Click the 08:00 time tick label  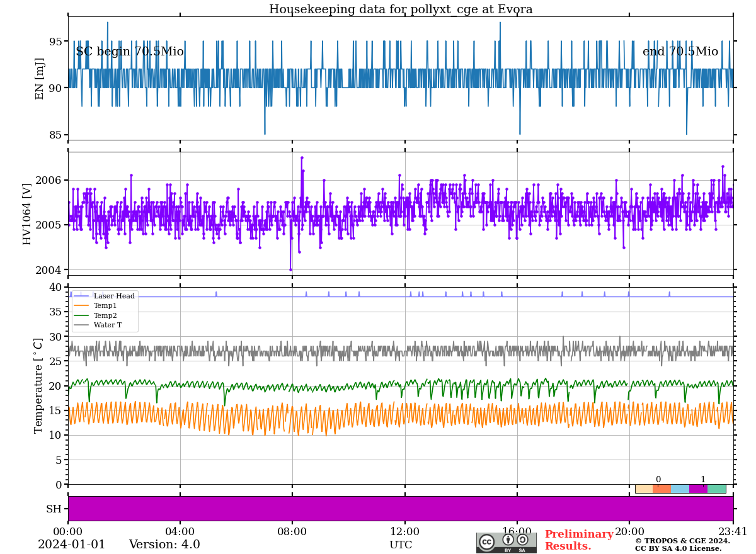(x=292, y=532)
